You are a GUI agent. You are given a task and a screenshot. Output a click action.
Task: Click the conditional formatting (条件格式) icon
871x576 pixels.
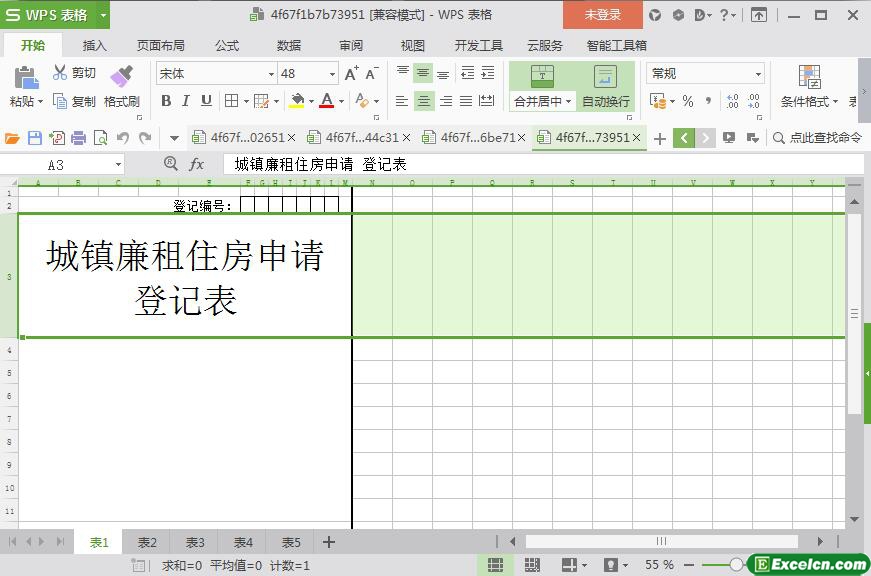click(809, 77)
